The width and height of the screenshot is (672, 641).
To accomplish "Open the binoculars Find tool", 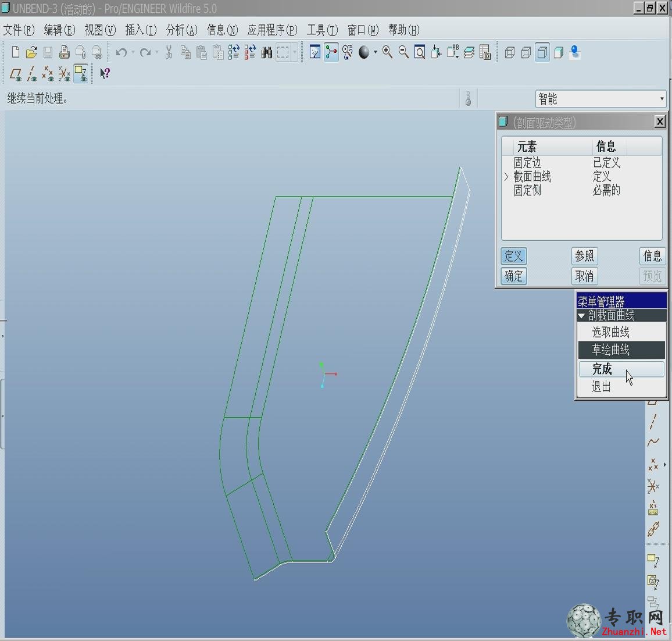I will pyautogui.click(x=267, y=52).
